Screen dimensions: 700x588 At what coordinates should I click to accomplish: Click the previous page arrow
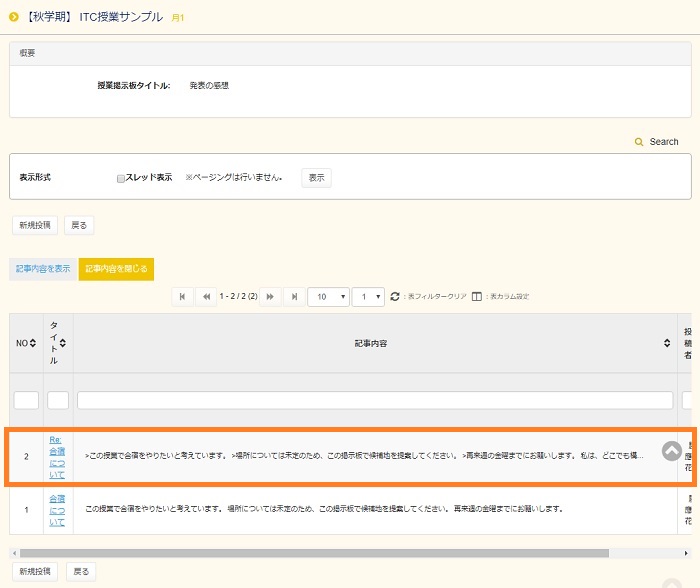[x=206, y=297]
